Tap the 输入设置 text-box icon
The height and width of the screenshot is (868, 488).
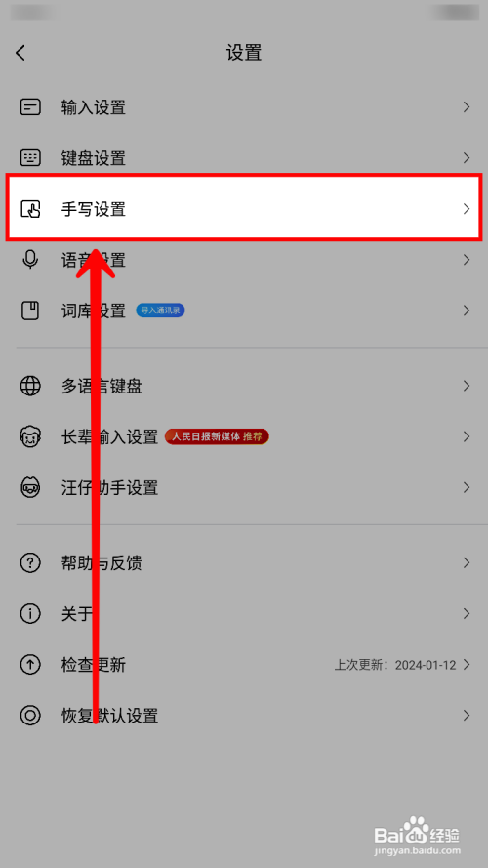click(30, 106)
